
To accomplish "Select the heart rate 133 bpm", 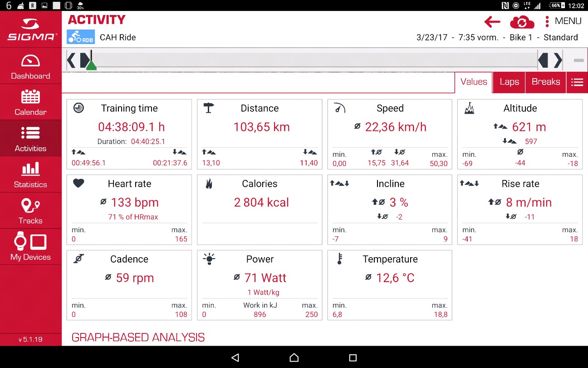I will click(x=135, y=202).
